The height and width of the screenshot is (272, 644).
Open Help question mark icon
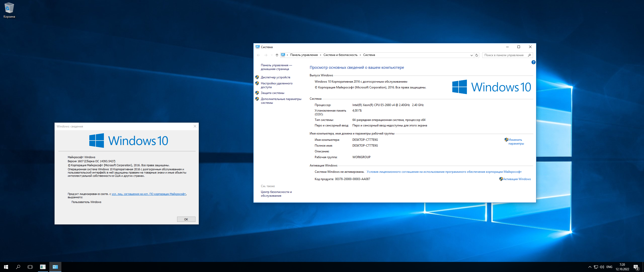(533, 62)
